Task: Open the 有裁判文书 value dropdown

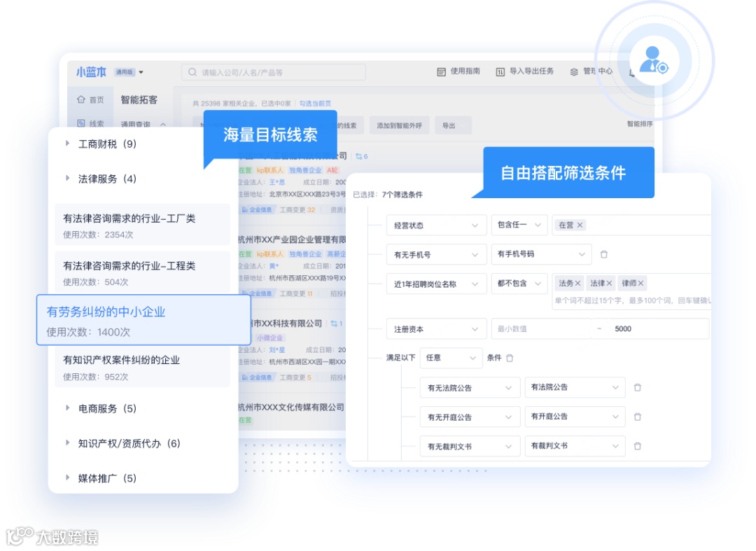Action: click(x=575, y=446)
